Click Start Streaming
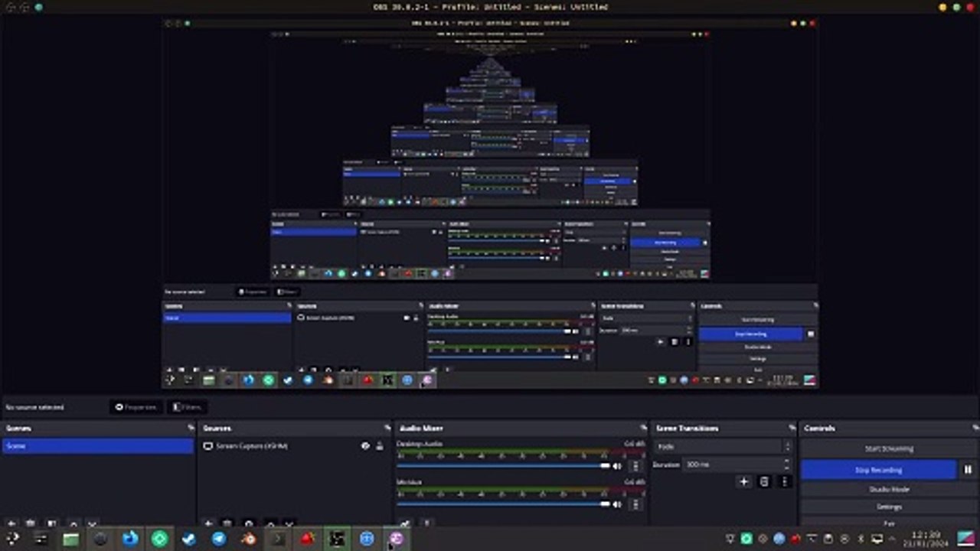 888,448
